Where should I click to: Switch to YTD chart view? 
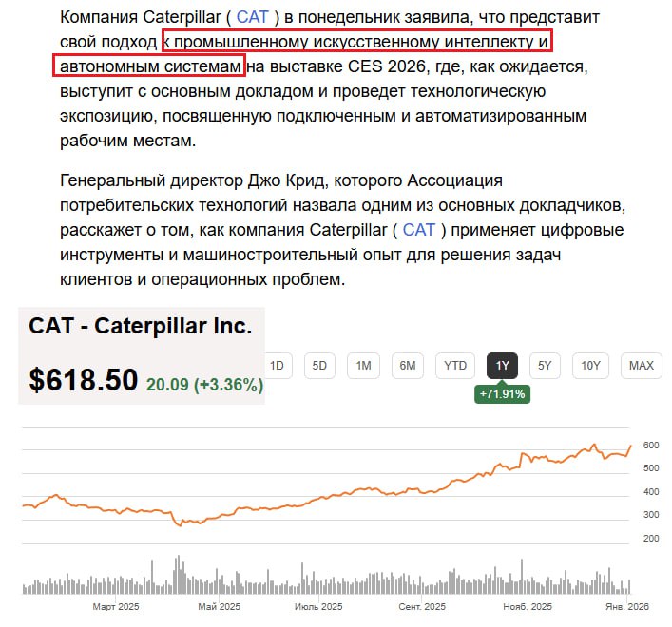pyautogui.click(x=455, y=366)
